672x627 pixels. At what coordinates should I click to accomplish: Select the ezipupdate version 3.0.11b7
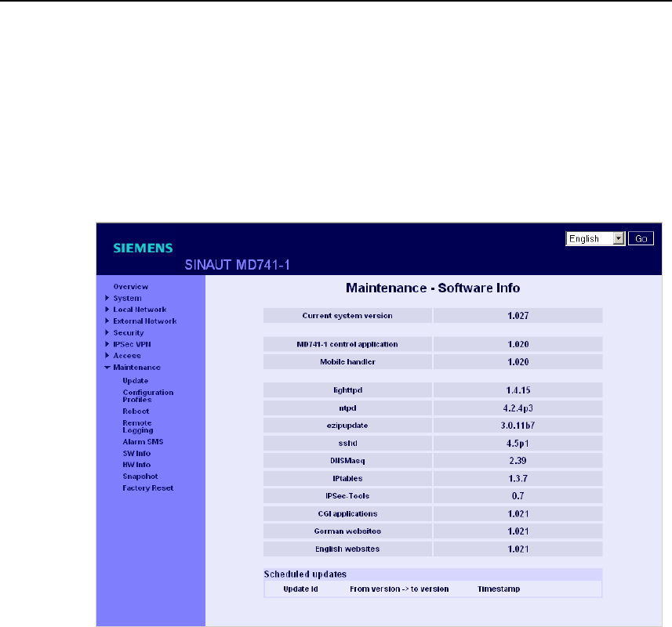point(518,426)
